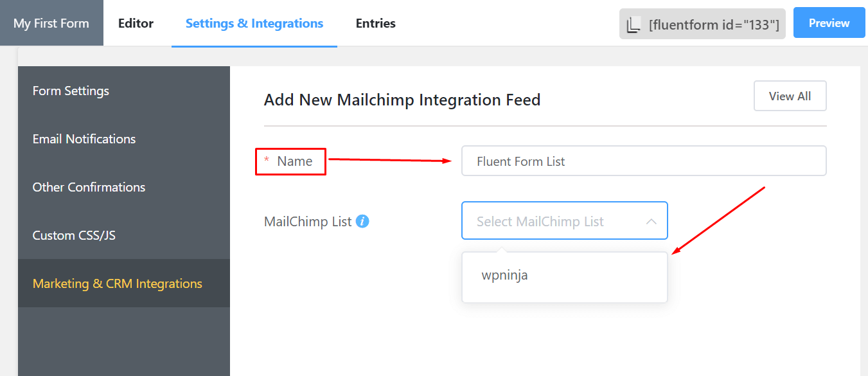Switch to the Editor tab

point(136,22)
